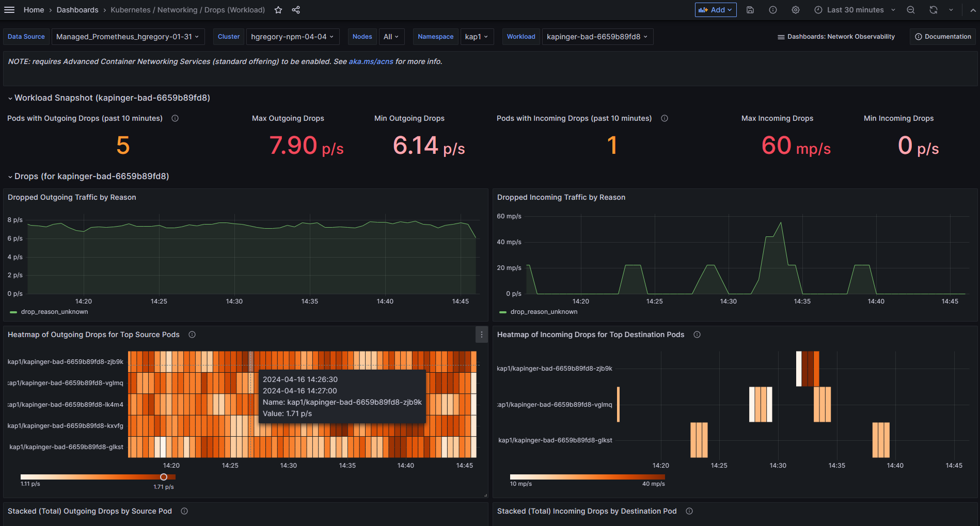
Task: Click the Documentation button
Action: 943,37
